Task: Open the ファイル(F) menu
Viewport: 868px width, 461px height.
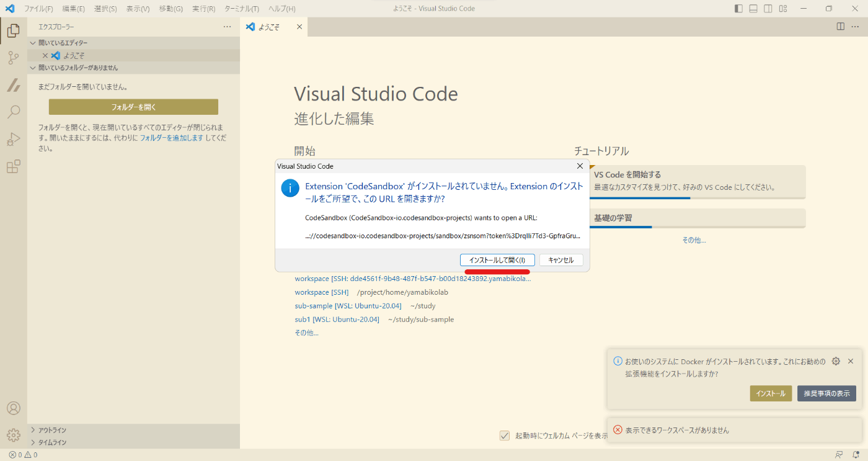Action: 38,9
